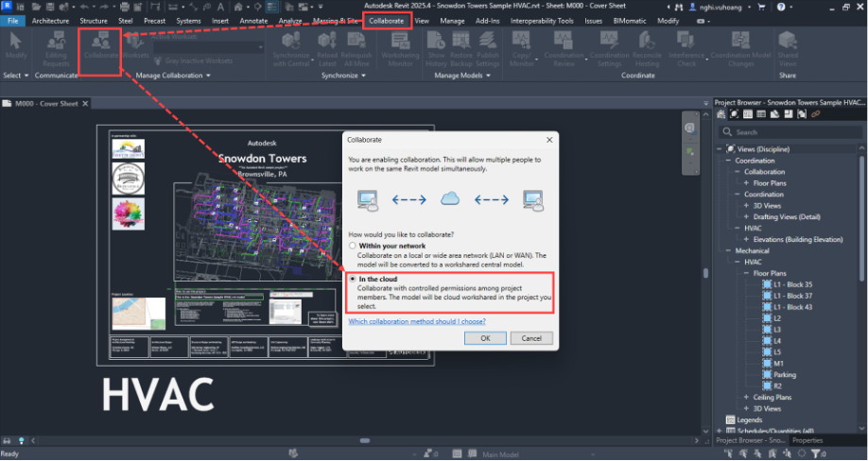
Task: Open the L1 - Block 35 floor plan
Action: click(x=792, y=284)
